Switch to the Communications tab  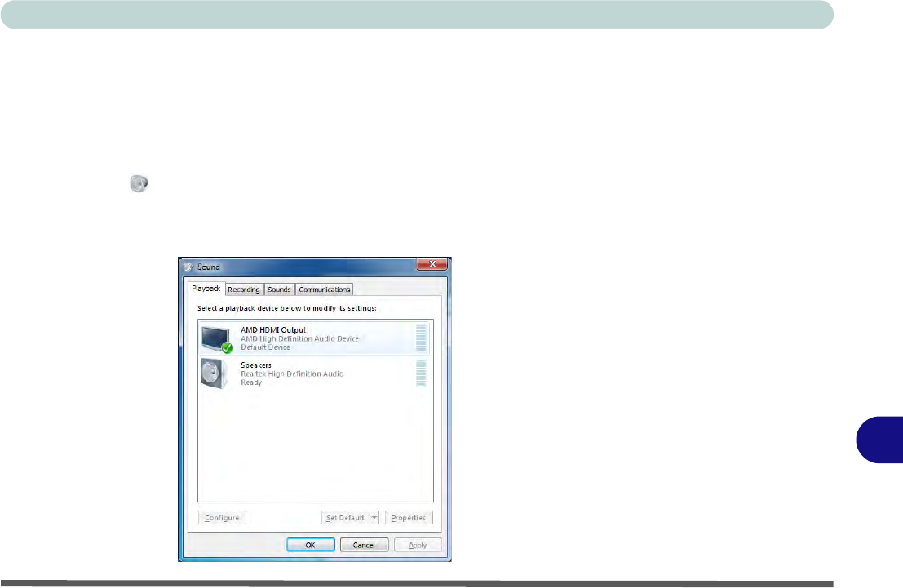click(324, 290)
